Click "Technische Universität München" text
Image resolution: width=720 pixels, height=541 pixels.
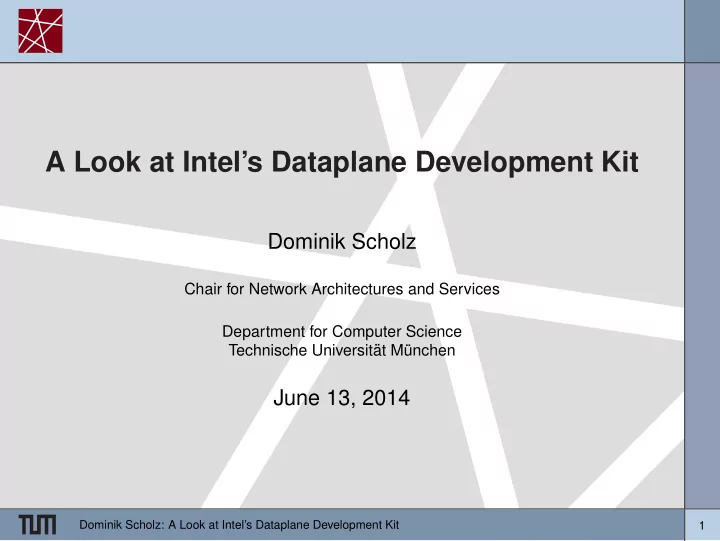pos(342,350)
